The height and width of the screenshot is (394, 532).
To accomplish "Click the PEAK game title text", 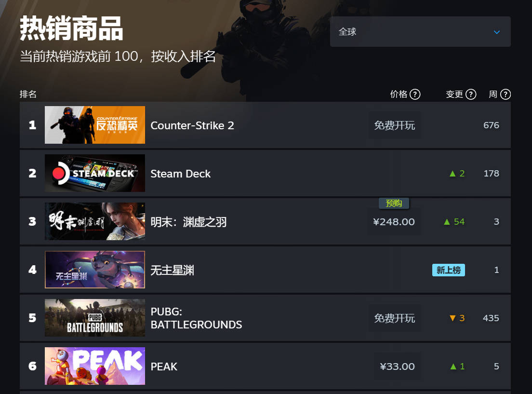I will (x=164, y=367).
